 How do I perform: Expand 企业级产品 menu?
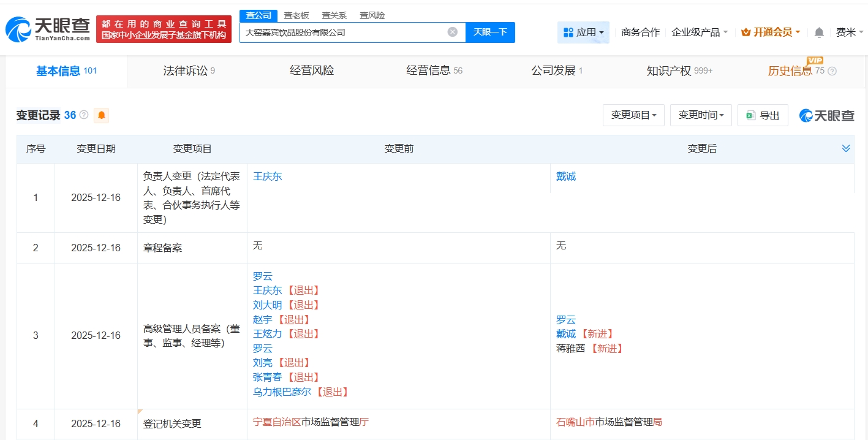pyautogui.click(x=700, y=32)
